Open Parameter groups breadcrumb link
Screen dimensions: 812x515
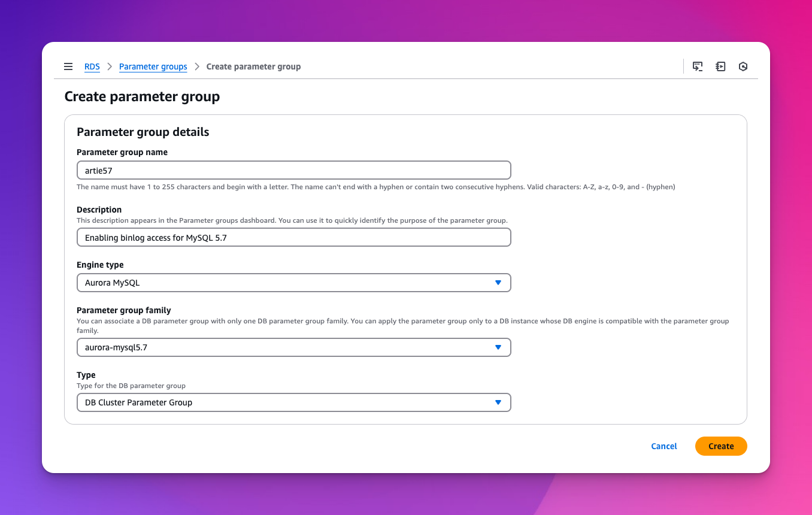point(153,66)
